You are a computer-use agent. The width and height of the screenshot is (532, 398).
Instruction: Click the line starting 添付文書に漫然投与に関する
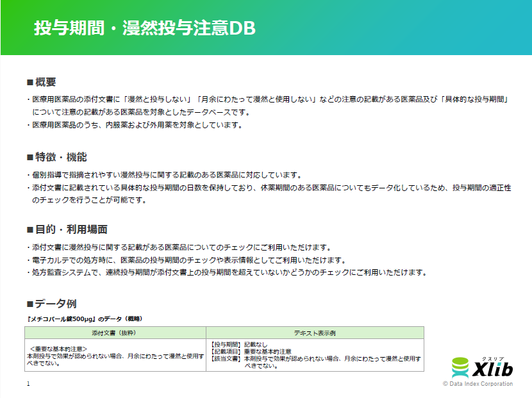179,247
